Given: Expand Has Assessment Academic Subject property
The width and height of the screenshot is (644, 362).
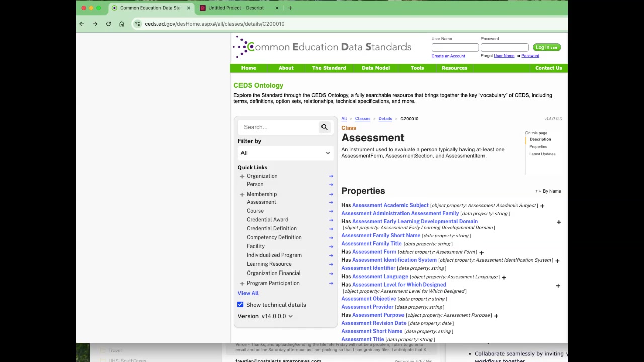Looking at the screenshot, I should coord(542,206).
